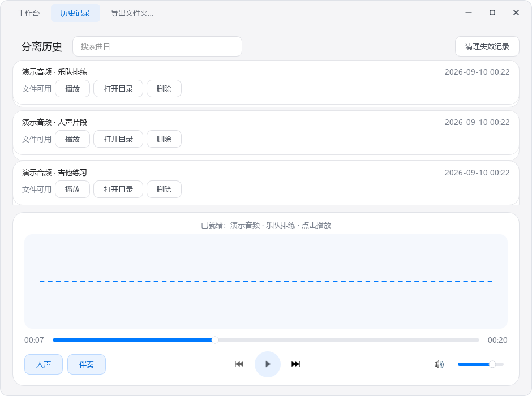Click the 清理失效记录 button

pos(487,46)
